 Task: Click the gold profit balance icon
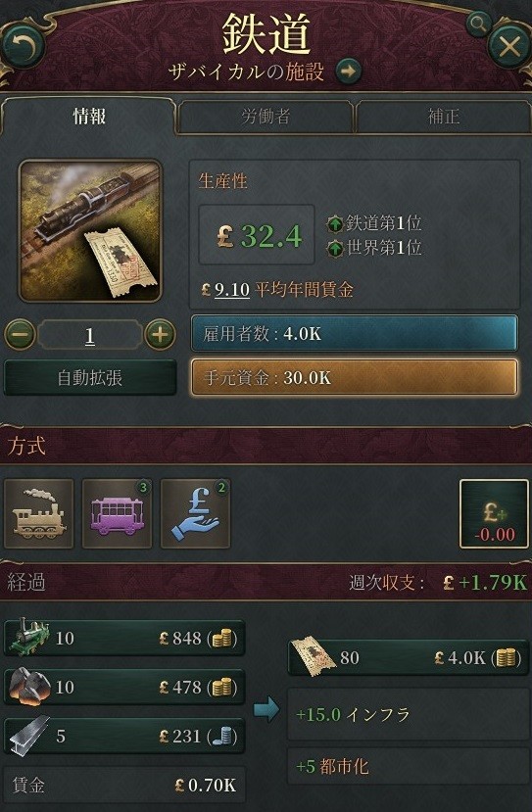pyautogui.click(x=494, y=513)
